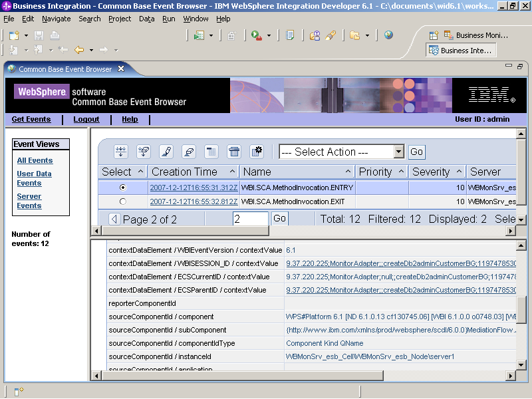Click the greyed icon before the Run button
The image size is (532, 399).
pos(232,35)
